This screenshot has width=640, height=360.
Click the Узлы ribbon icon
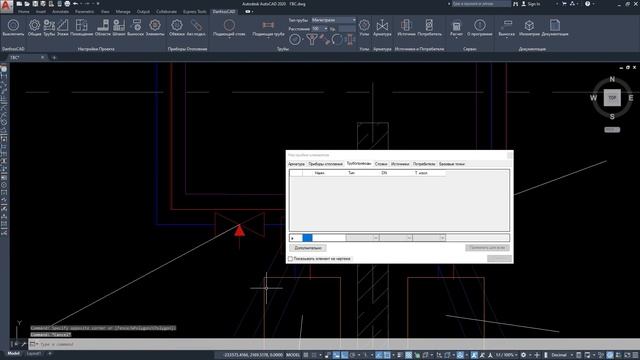click(x=364, y=27)
